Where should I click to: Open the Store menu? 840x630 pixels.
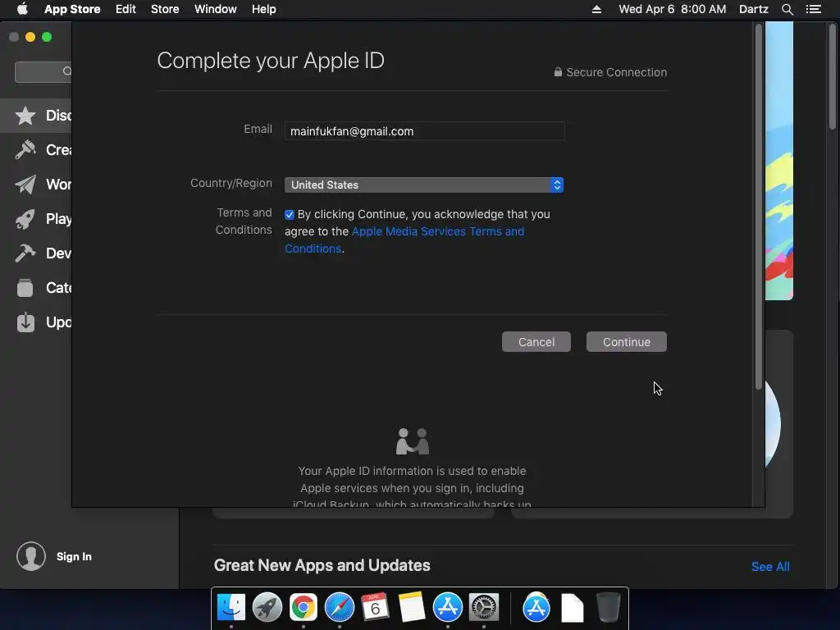pyautogui.click(x=165, y=9)
